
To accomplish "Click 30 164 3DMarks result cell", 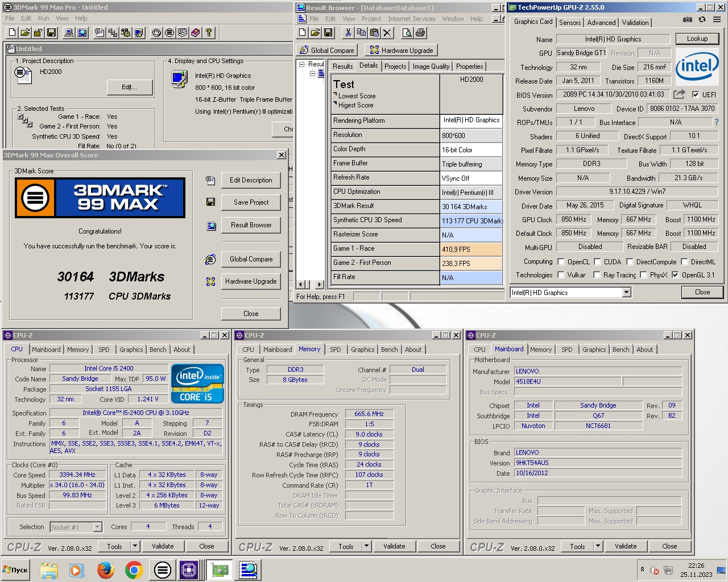I will coord(471,207).
